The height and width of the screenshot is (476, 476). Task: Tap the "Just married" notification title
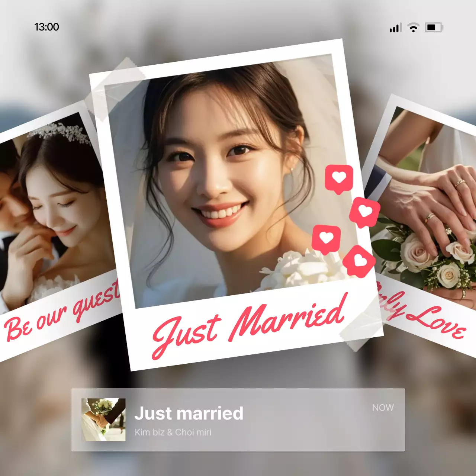click(189, 414)
